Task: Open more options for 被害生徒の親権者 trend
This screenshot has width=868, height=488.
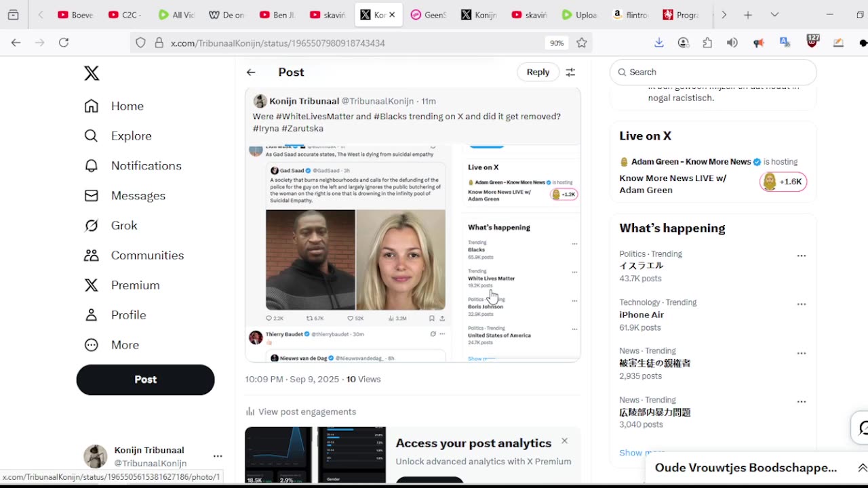Action: point(802,353)
